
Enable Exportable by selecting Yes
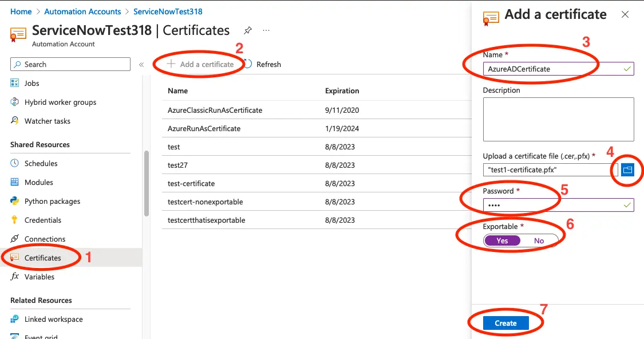[x=502, y=241]
